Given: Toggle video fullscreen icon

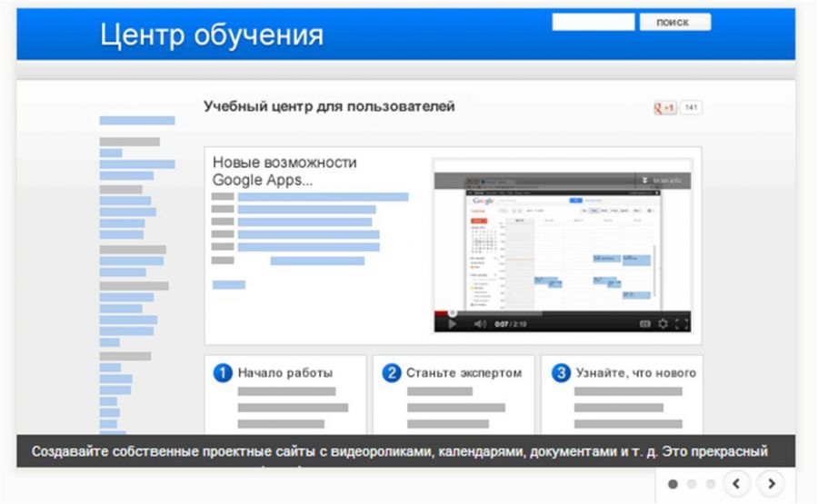Looking at the screenshot, I should [682, 324].
